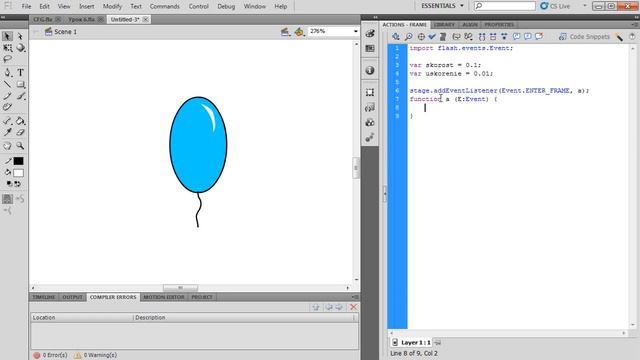Toggle Snap to Objects option

click(7, 199)
